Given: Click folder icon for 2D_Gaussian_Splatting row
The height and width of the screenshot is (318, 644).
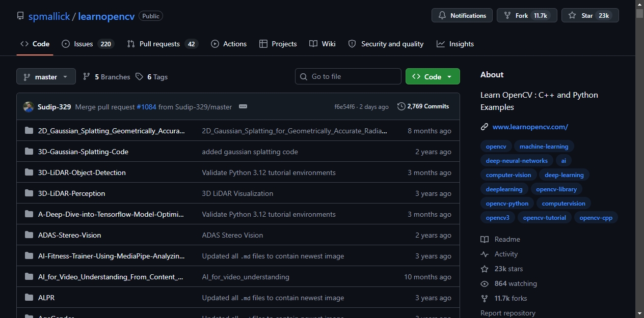Looking at the screenshot, I should (29, 131).
